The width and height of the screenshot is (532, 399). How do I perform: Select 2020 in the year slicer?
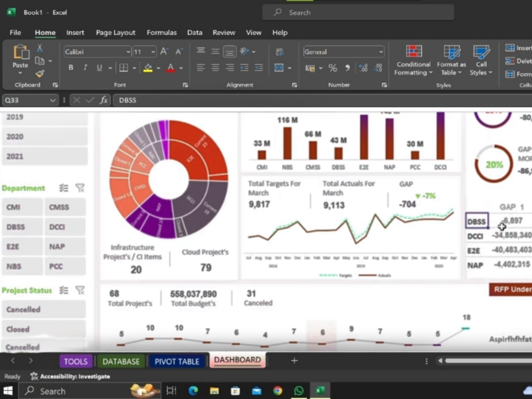point(45,137)
